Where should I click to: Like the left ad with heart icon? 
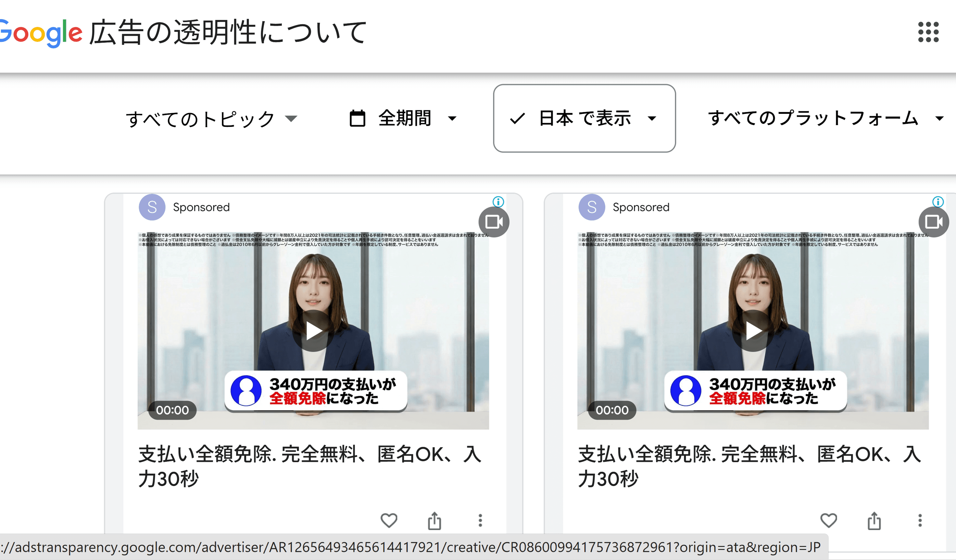click(x=389, y=520)
